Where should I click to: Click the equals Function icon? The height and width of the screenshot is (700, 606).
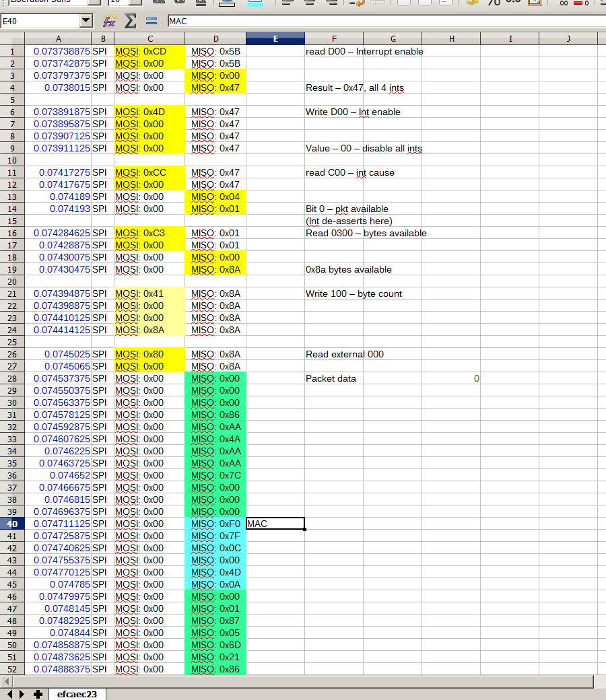[x=151, y=21]
